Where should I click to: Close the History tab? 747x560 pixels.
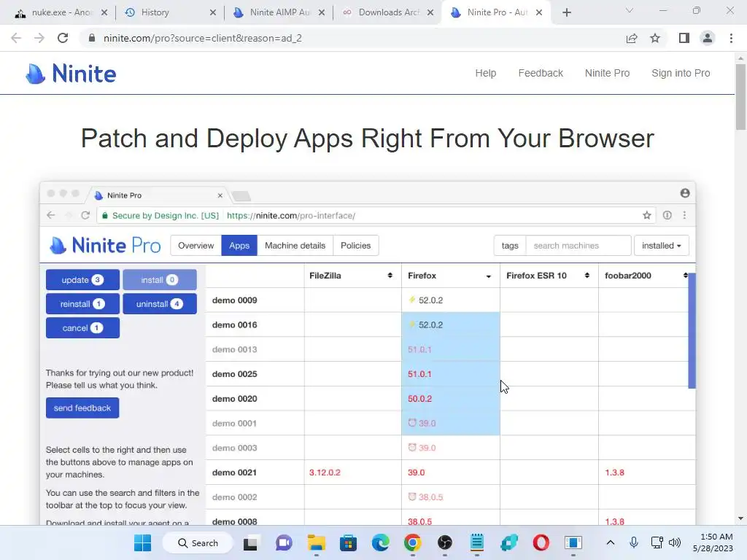[x=213, y=13]
